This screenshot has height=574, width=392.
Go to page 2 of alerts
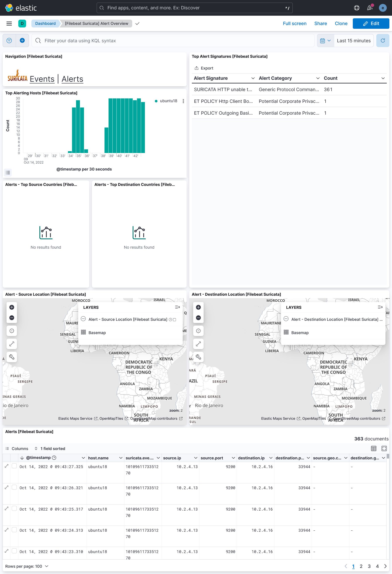[361, 566]
